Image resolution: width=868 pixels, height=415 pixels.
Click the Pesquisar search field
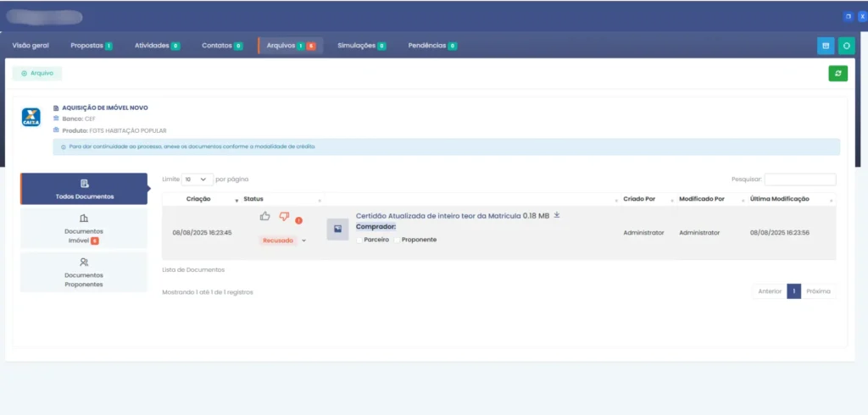point(799,180)
